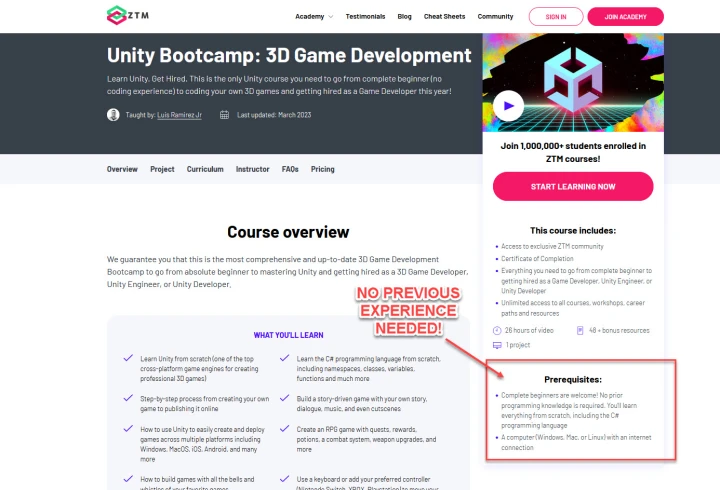This screenshot has height=490, width=720.
Task: Click checkmark next to How to use Unity item
Action: pyautogui.click(x=128, y=429)
